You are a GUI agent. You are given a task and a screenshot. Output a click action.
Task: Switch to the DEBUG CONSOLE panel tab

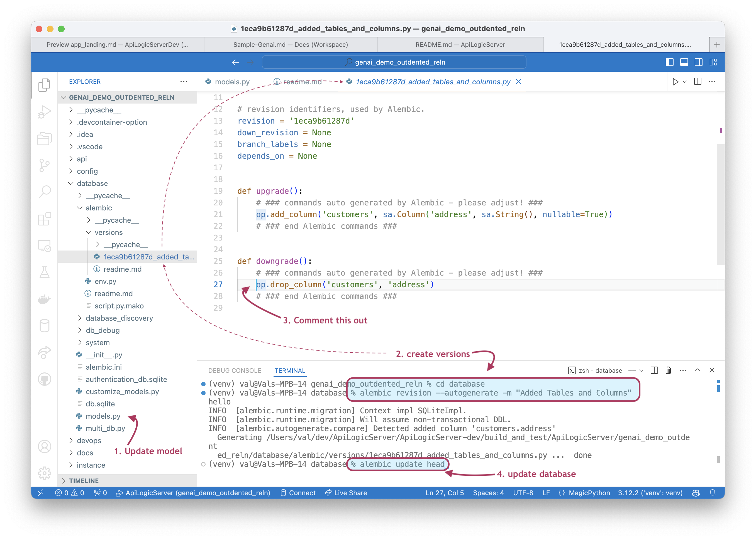(x=235, y=370)
